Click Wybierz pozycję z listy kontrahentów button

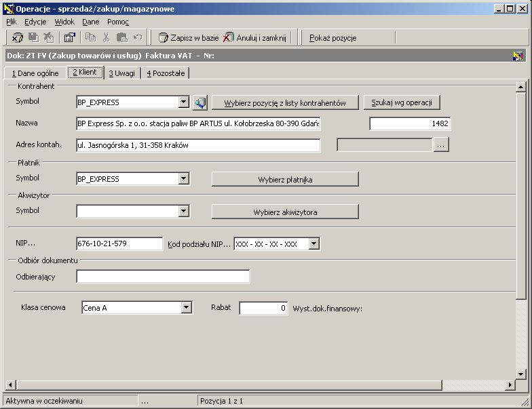click(x=285, y=103)
